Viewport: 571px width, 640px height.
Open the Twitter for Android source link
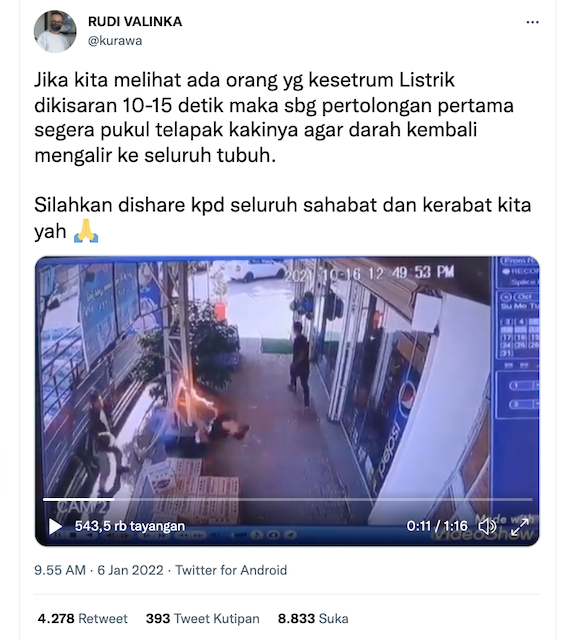coord(231,570)
